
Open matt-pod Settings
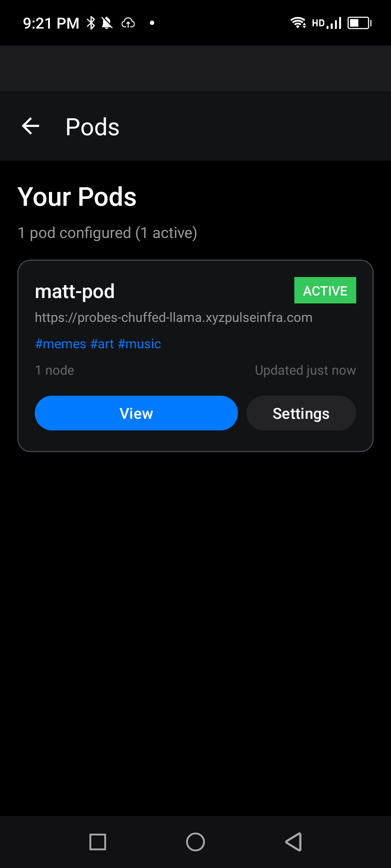[301, 413]
